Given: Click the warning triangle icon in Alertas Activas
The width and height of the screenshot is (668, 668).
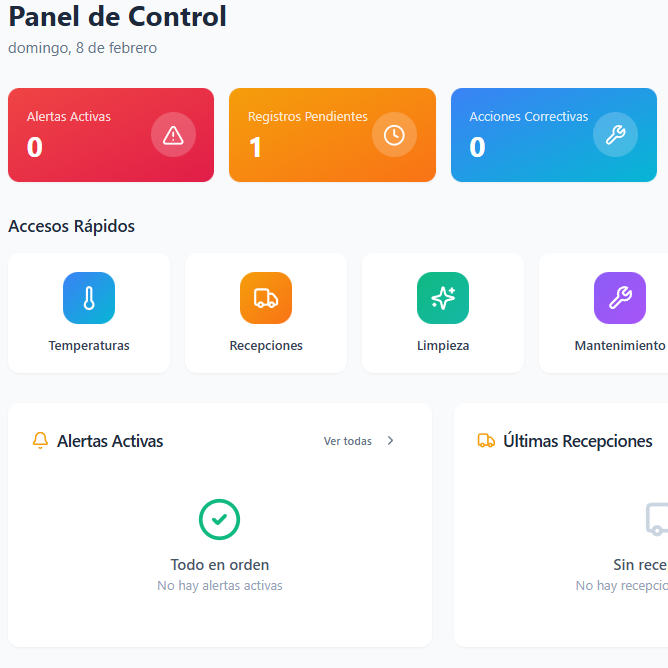Looking at the screenshot, I should click(x=173, y=135).
